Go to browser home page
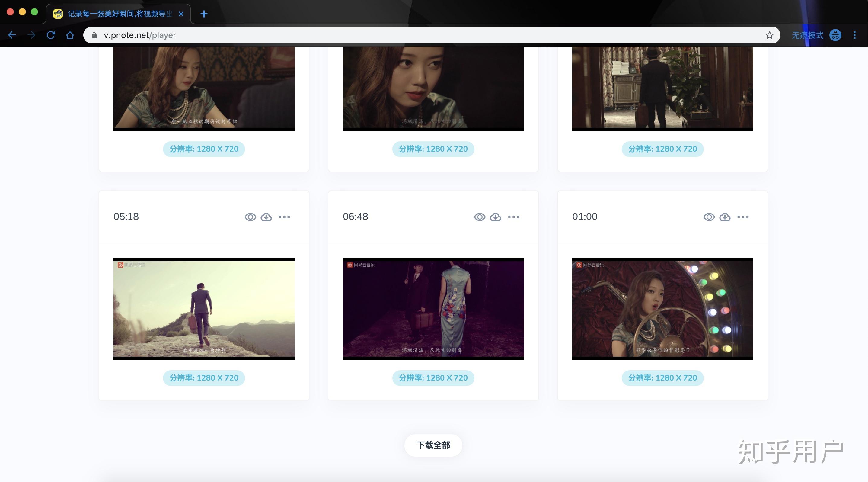This screenshot has width=868, height=482. point(70,35)
